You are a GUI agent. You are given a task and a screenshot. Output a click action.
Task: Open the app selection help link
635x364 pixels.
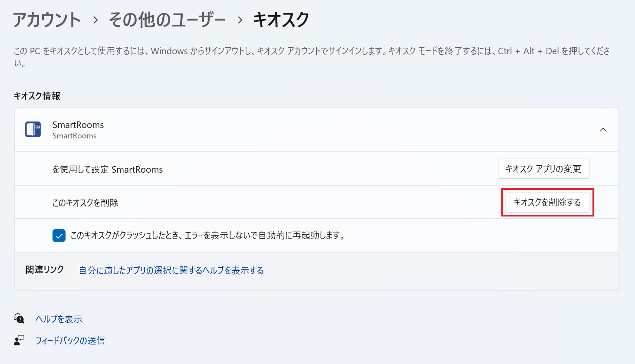coord(171,270)
